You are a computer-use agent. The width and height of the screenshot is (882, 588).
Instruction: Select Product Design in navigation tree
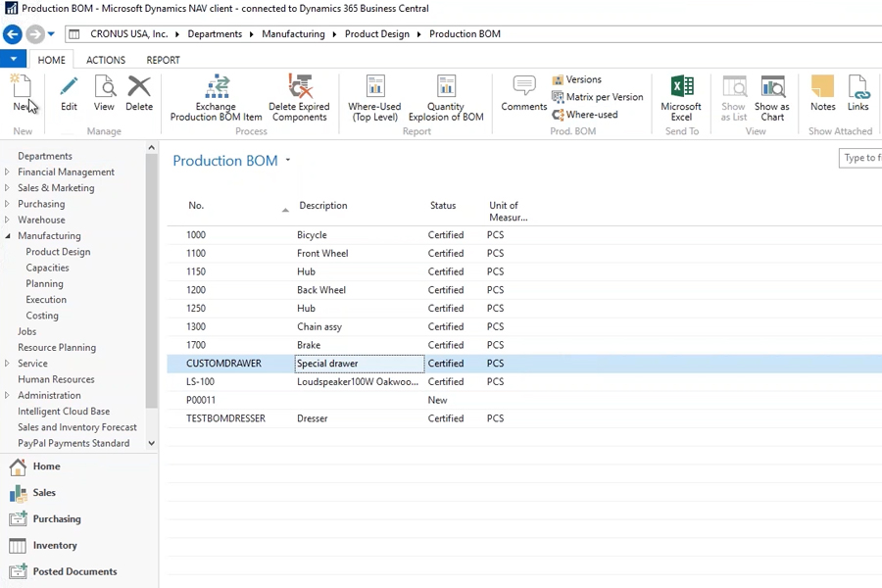(x=58, y=252)
